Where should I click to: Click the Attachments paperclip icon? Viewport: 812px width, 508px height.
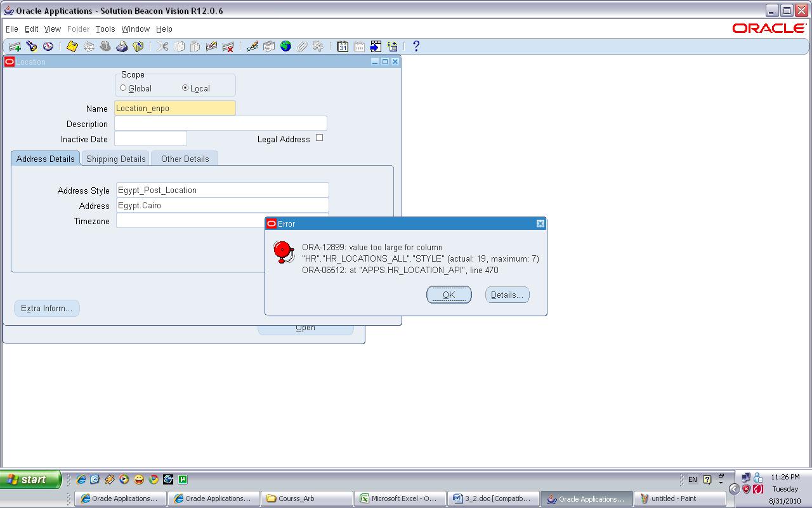click(302, 46)
